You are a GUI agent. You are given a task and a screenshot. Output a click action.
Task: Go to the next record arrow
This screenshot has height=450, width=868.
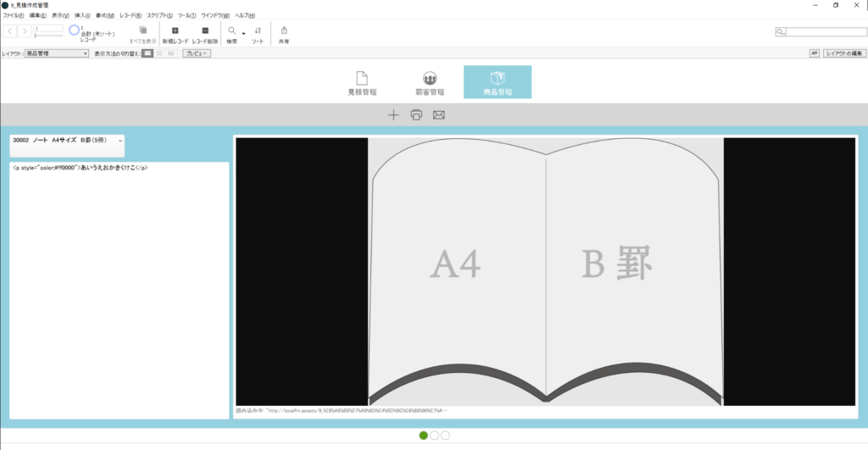coord(24,31)
